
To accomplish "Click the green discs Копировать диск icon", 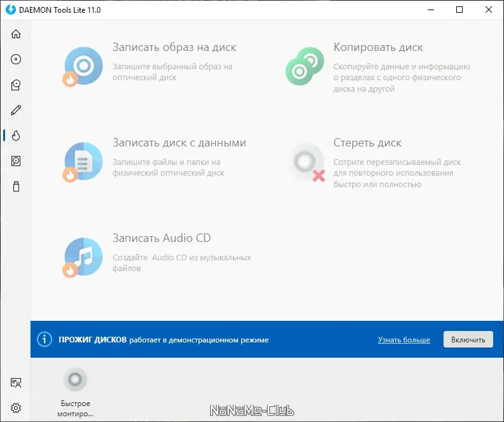I will [x=305, y=66].
